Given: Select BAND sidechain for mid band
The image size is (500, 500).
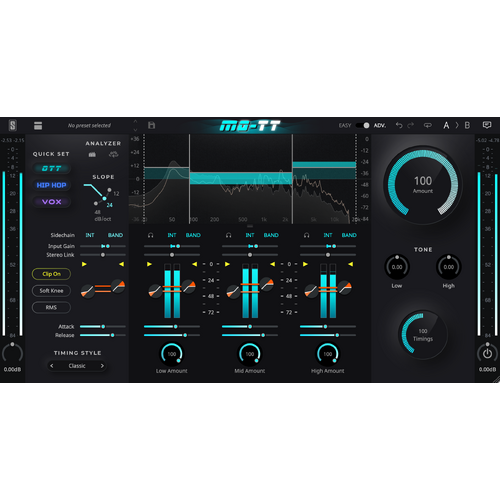Looking at the screenshot, I should point(271,235).
